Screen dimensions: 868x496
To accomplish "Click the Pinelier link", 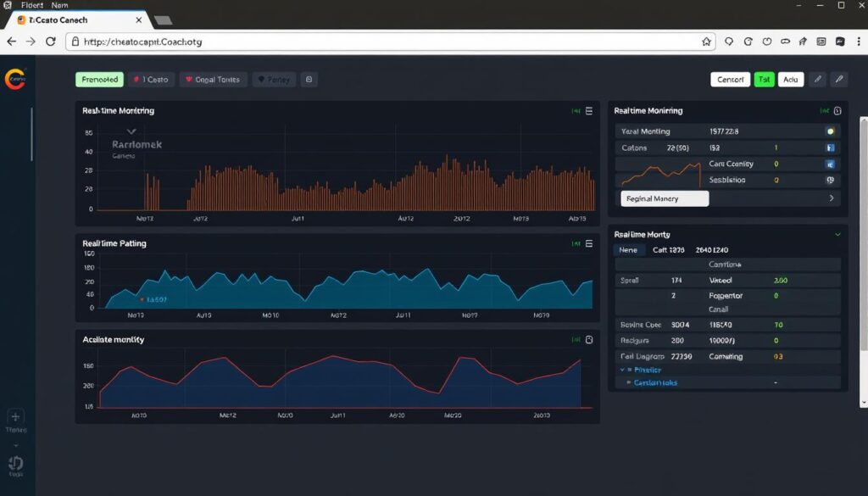I will point(647,370).
